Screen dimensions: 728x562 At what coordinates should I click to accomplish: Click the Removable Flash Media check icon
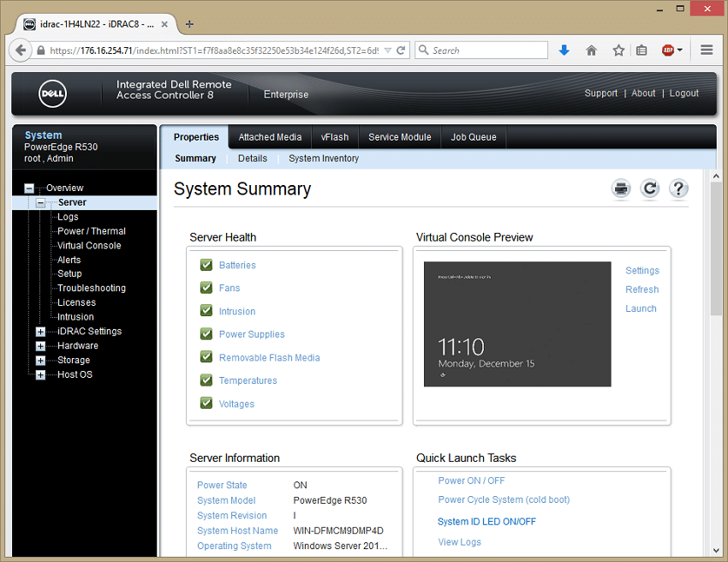(206, 356)
